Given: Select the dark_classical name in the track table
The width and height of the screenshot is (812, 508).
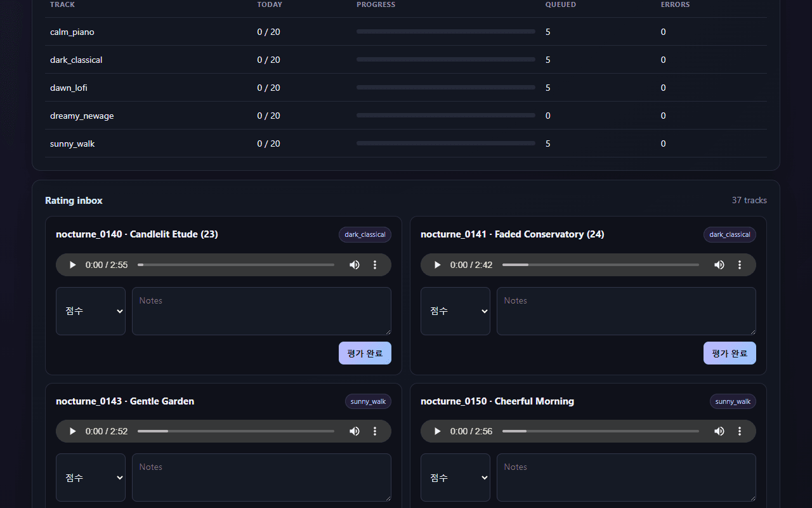Looking at the screenshot, I should point(76,60).
